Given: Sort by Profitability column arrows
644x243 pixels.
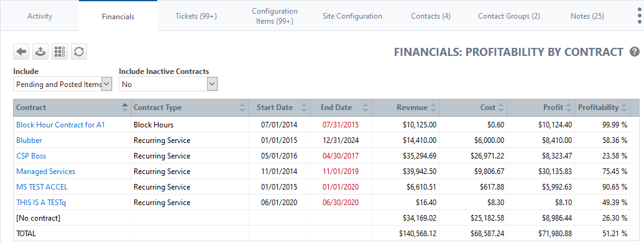Looking at the screenshot, I should (624, 108).
